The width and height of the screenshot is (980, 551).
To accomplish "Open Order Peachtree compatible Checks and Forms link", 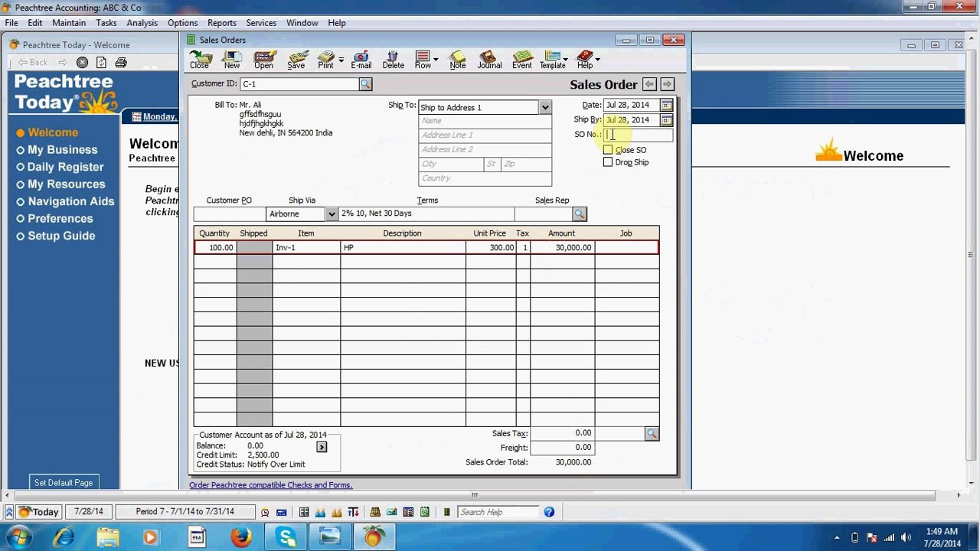I will pos(271,485).
